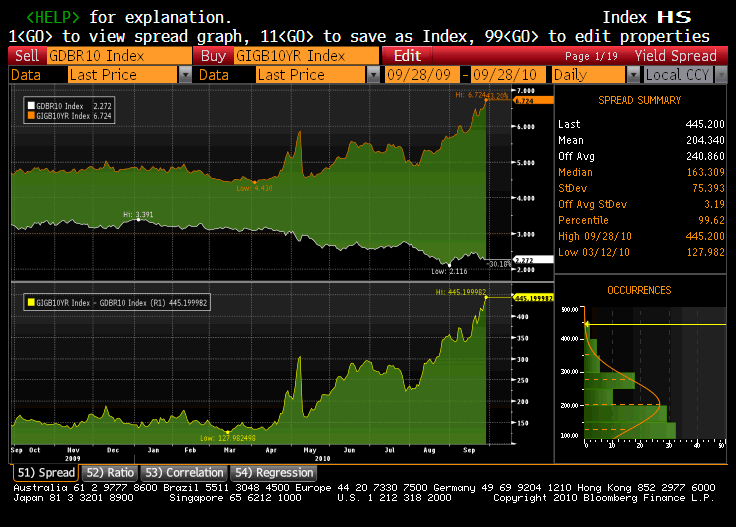This screenshot has height=527, width=736.
Task: Open the second Last Price dropdown
Action: (373, 75)
